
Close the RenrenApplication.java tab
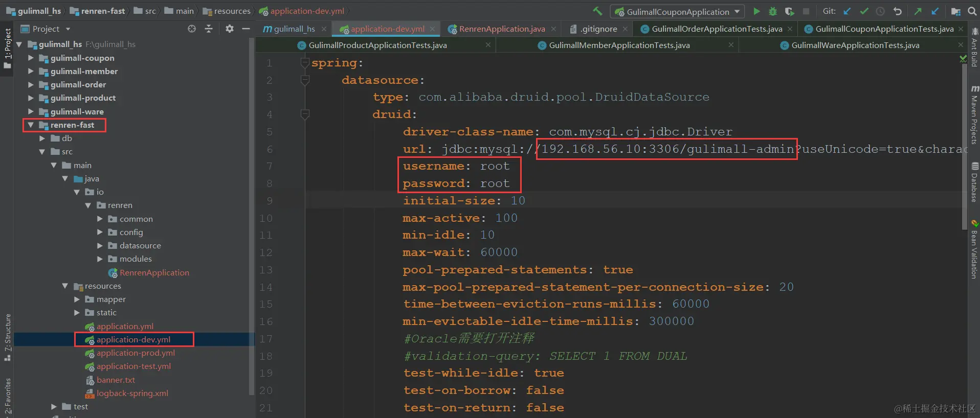coord(553,29)
